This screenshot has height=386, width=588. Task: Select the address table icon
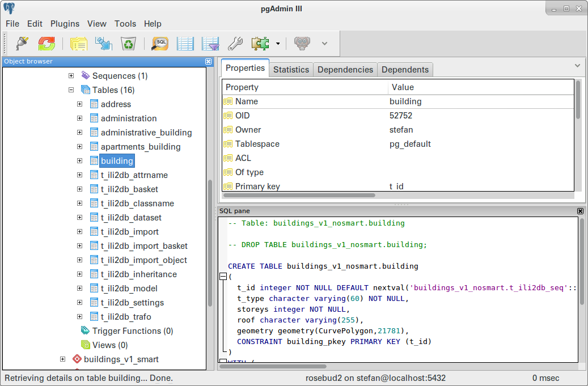pos(94,104)
